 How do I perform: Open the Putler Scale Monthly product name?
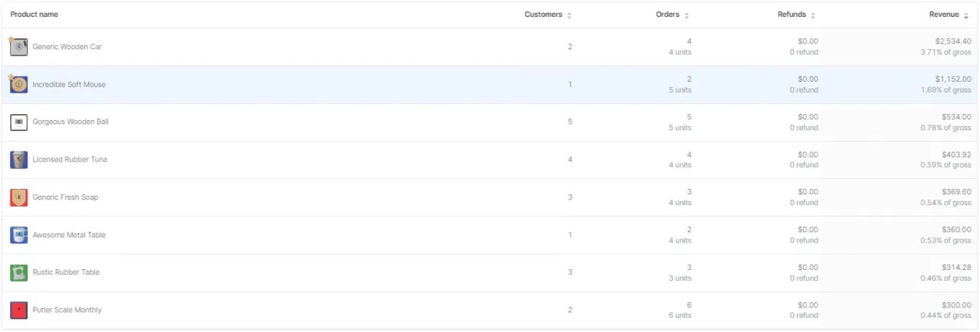point(67,310)
